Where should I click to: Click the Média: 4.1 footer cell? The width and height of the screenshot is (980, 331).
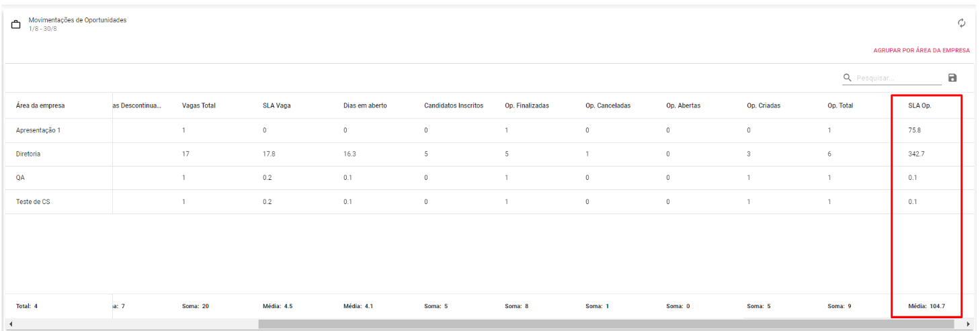click(x=358, y=306)
